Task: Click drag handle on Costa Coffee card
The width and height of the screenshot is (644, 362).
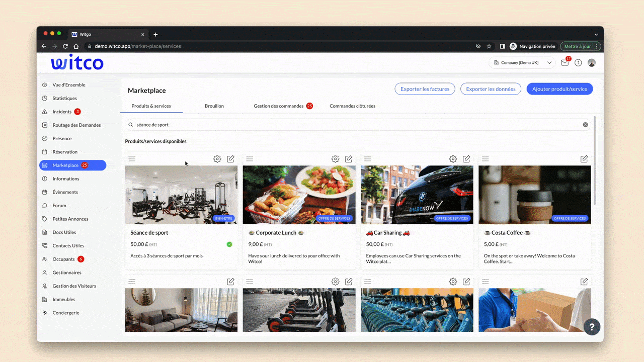Action: pyautogui.click(x=485, y=159)
